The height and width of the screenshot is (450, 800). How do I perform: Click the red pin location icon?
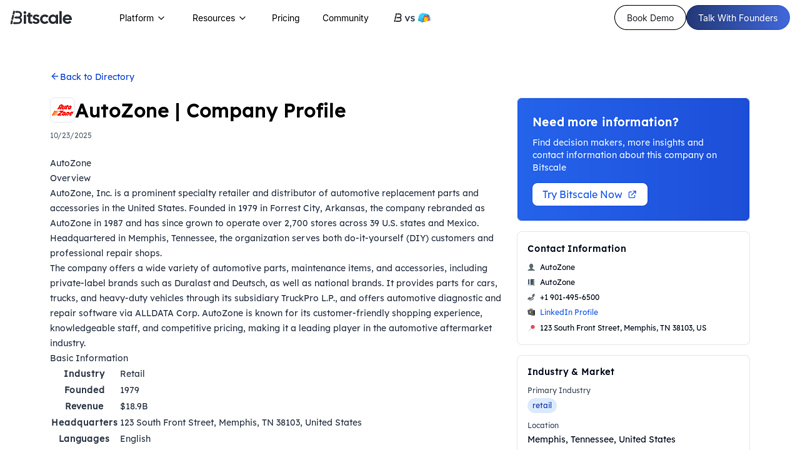click(532, 327)
